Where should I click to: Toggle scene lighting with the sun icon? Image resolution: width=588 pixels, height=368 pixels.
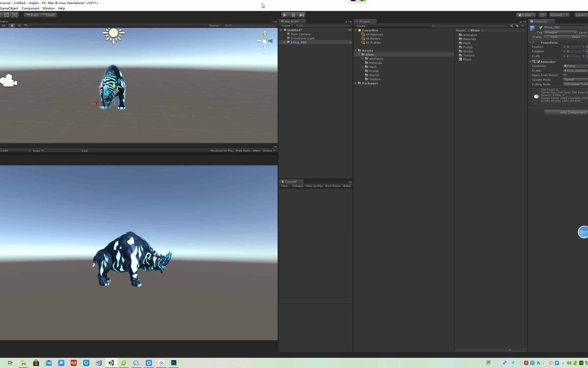(12, 26)
